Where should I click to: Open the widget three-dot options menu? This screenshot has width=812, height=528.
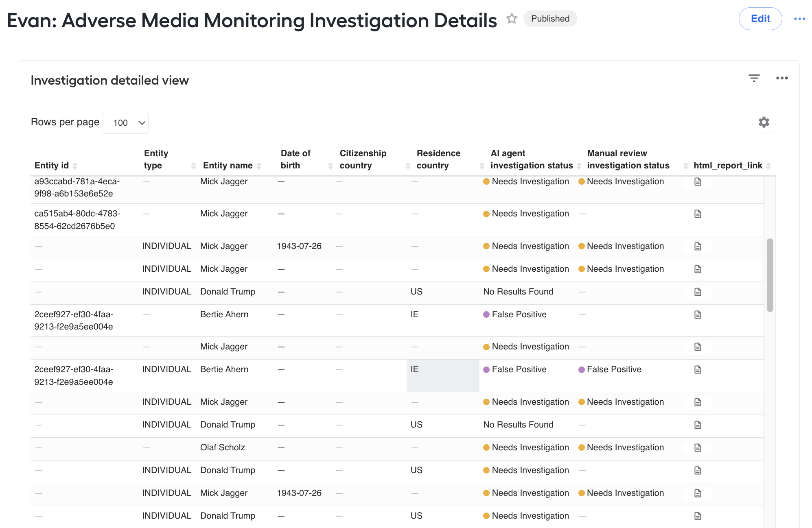tap(782, 78)
